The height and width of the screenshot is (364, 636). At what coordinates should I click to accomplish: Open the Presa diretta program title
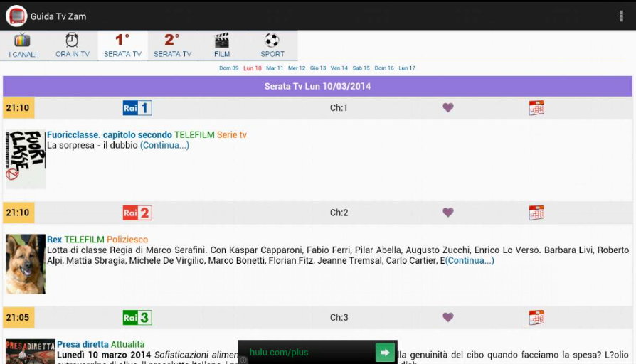tap(83, 344)
